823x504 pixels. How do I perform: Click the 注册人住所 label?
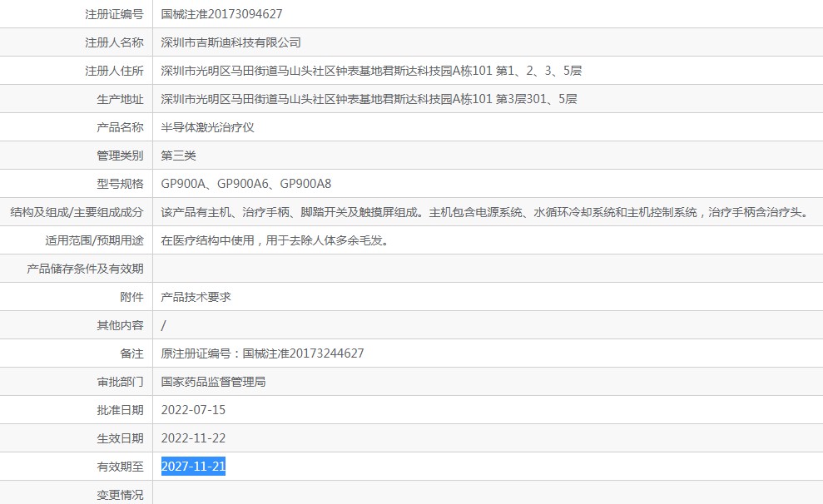pos(114,71)
